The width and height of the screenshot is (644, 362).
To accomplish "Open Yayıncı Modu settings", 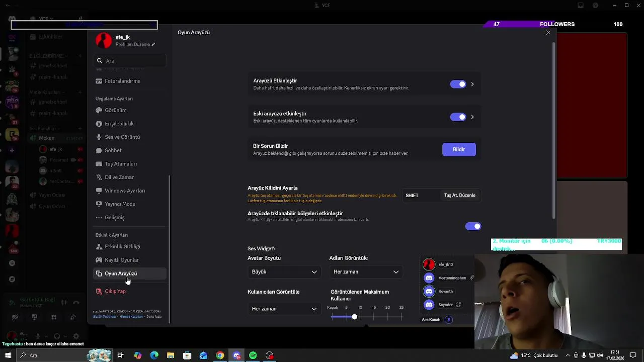I will (x=130, y=204).
